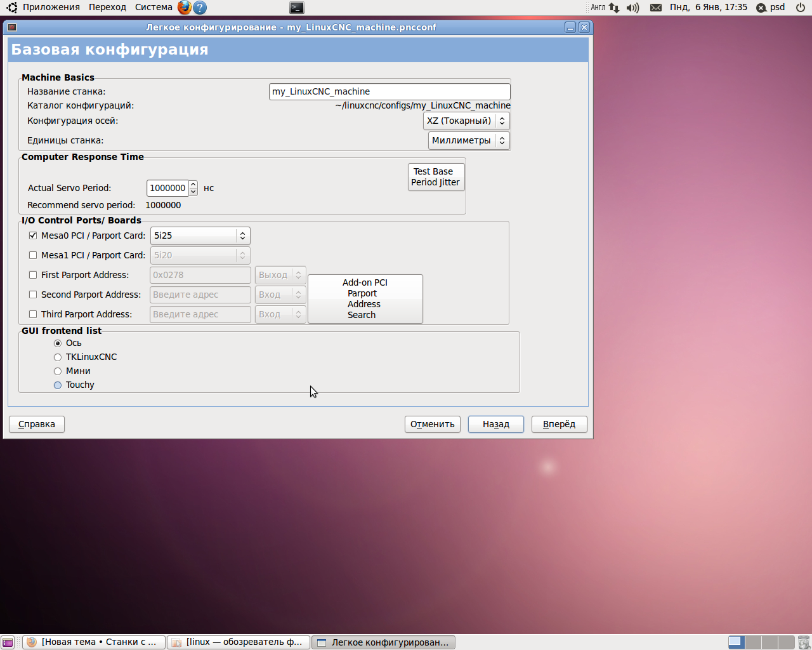Click the Вперёд forward button

560,424
